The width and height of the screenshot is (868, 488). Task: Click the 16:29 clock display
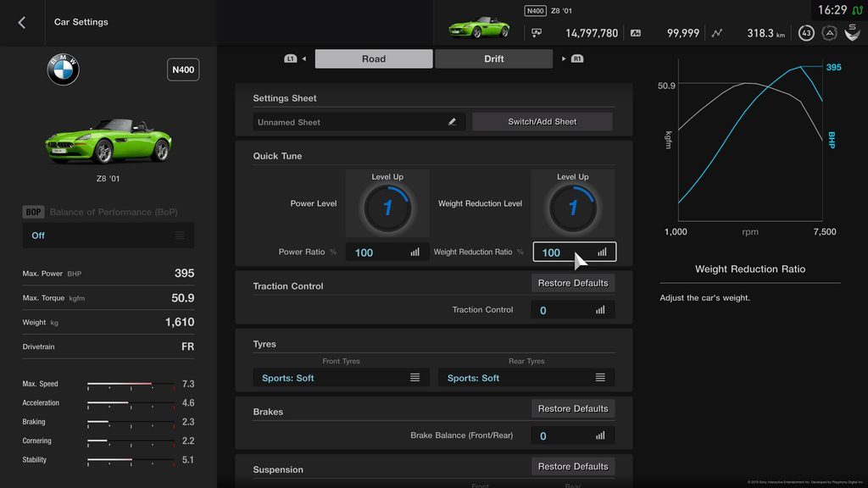point(832,10)
